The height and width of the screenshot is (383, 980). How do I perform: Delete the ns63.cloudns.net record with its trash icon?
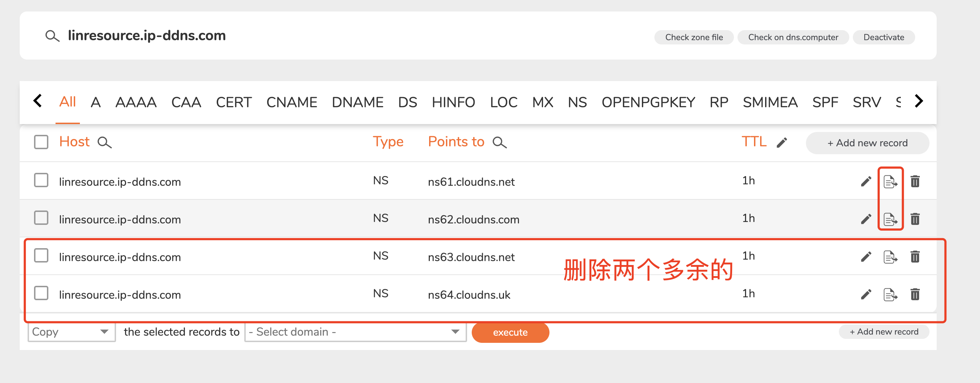point(915,256)
